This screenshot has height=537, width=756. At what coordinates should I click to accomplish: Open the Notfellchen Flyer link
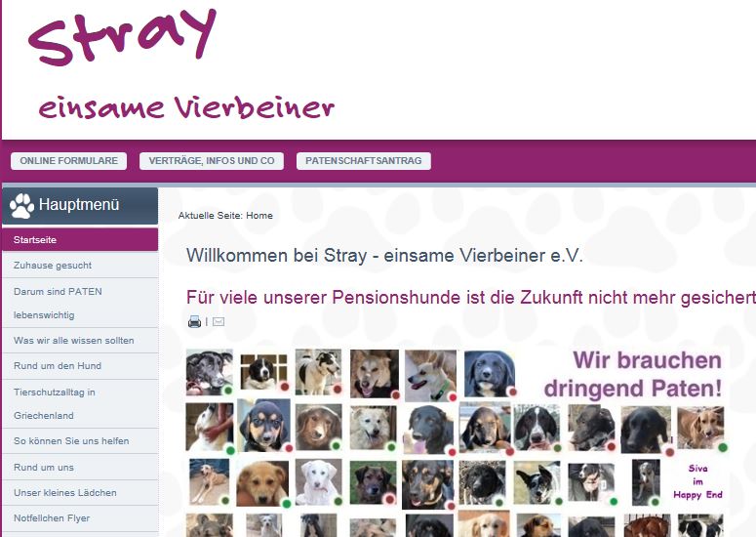(80, 518)
